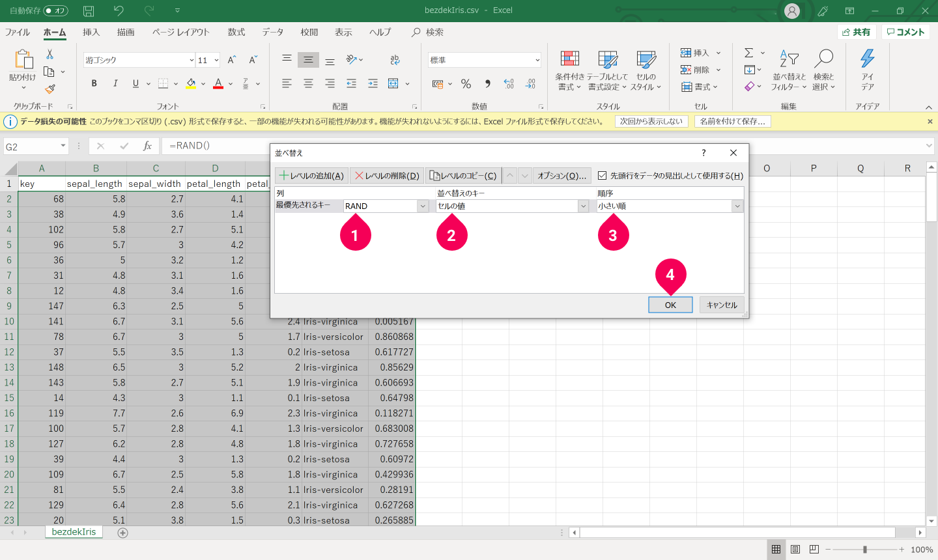938x560 pixels.
Task: Open the Page Layout ribbon tab
Action: [181, 32]
